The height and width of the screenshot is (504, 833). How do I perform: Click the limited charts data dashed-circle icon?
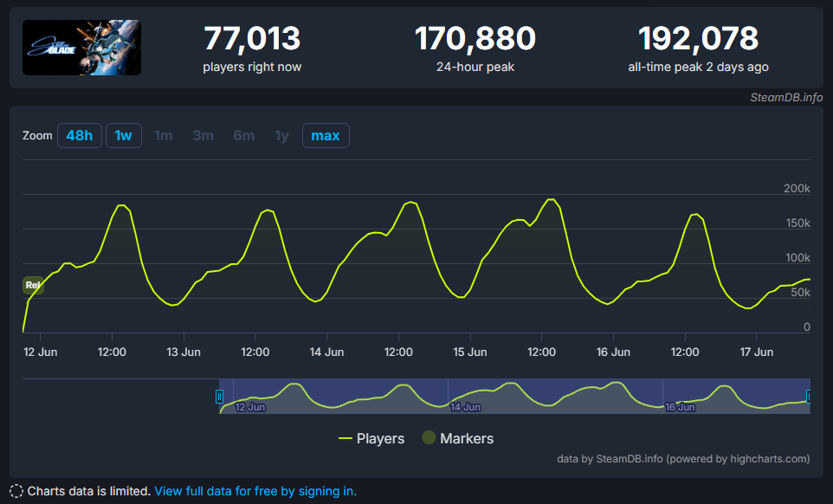pos(16,491)
